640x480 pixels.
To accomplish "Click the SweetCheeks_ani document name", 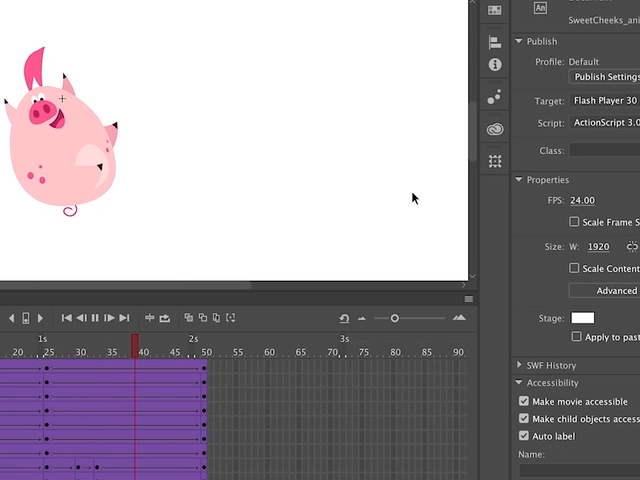I will point(604,20).
